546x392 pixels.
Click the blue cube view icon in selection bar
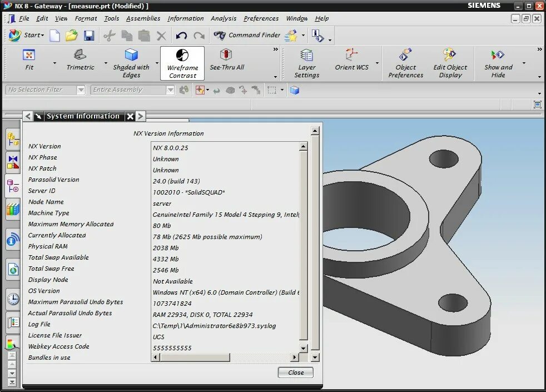tap(295, 91)
